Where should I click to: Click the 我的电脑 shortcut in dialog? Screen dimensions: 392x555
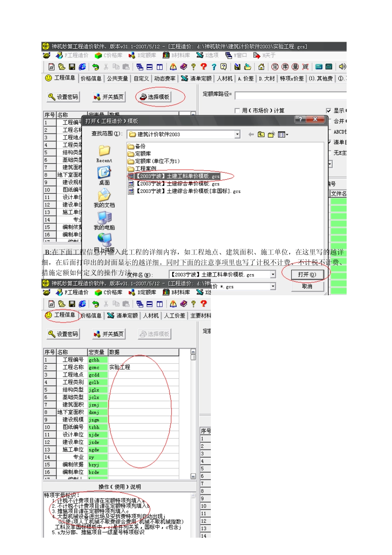(104, 221)
